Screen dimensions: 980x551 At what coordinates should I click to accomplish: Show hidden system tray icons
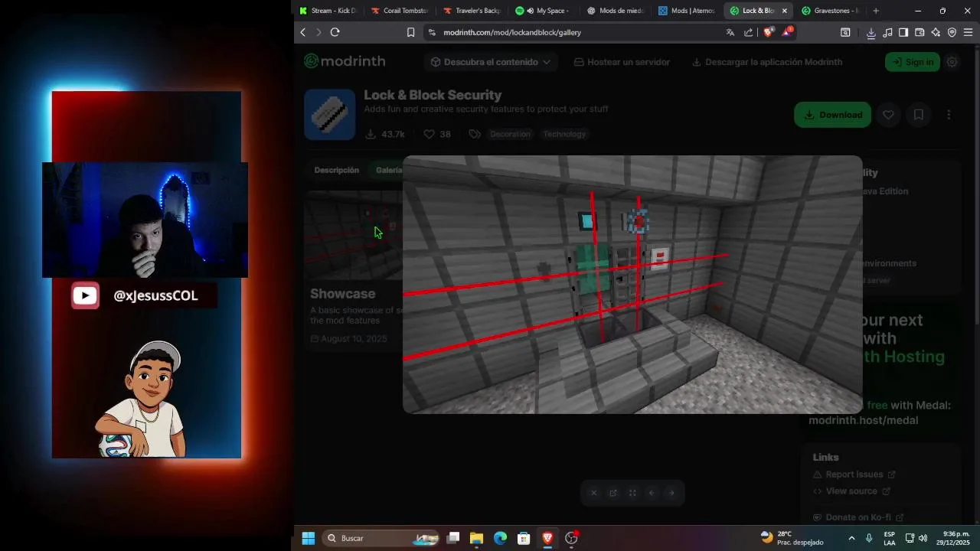point(851,538)
